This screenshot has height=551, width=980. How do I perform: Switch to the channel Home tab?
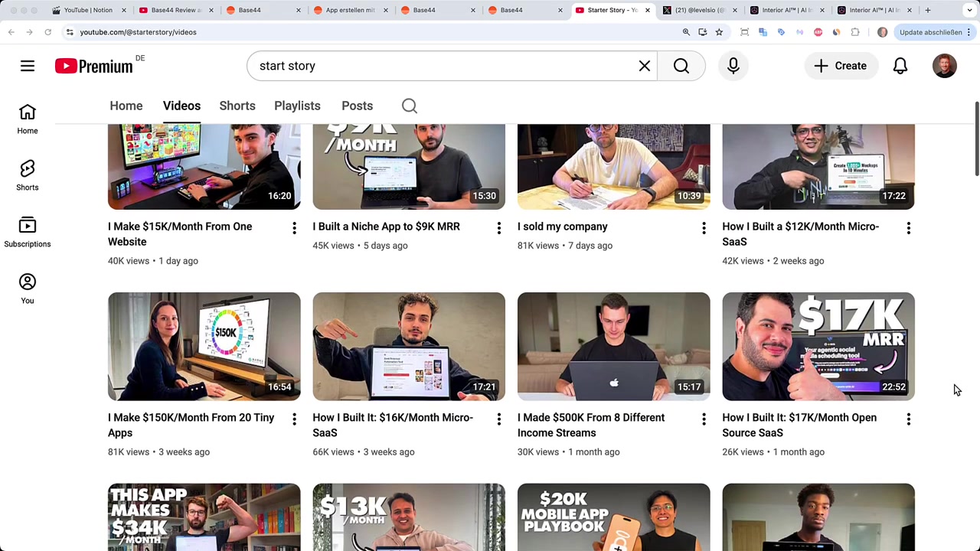tap(126, 106)
